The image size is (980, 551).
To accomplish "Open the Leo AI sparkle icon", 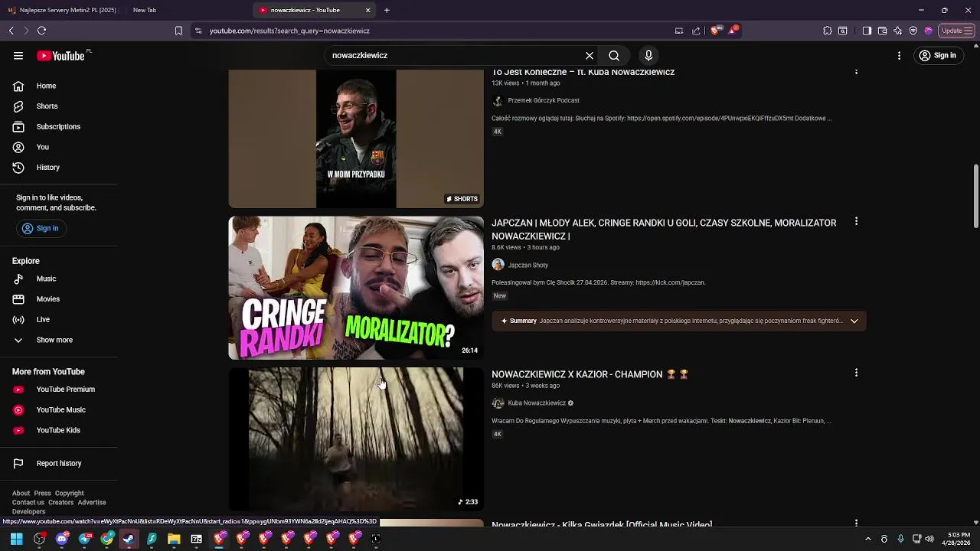I will point(897,31).
